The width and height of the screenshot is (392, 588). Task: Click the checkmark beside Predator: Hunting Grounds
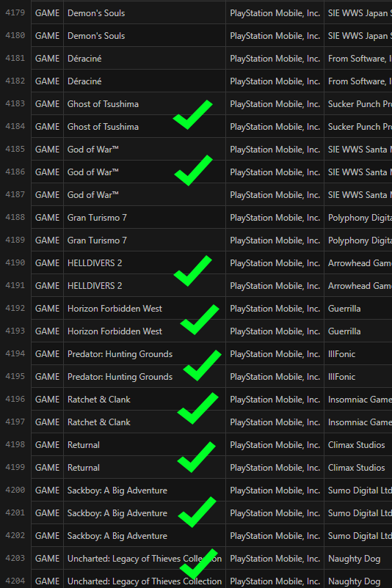point(202,365)
